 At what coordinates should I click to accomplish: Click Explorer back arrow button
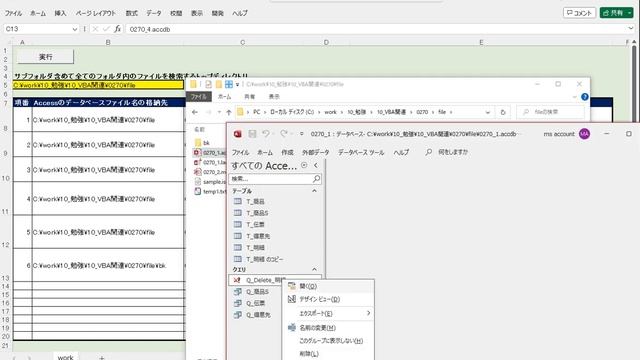click(195, 112)
